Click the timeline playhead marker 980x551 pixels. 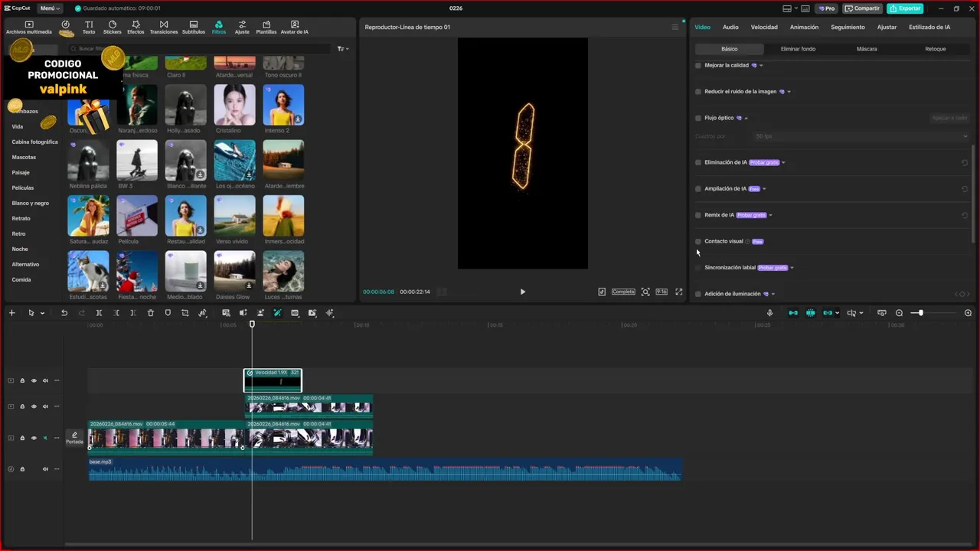point(252,324)
